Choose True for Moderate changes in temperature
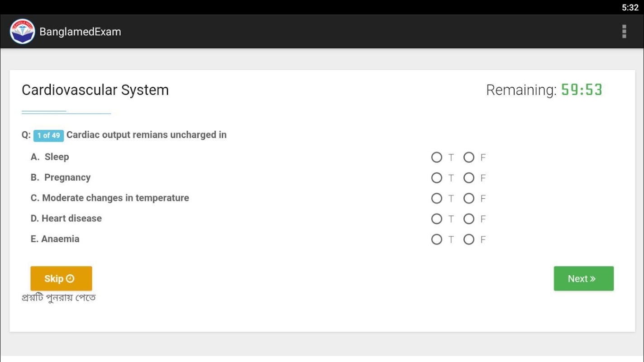This screenshot has height=362, width=644. click(437, 198)
